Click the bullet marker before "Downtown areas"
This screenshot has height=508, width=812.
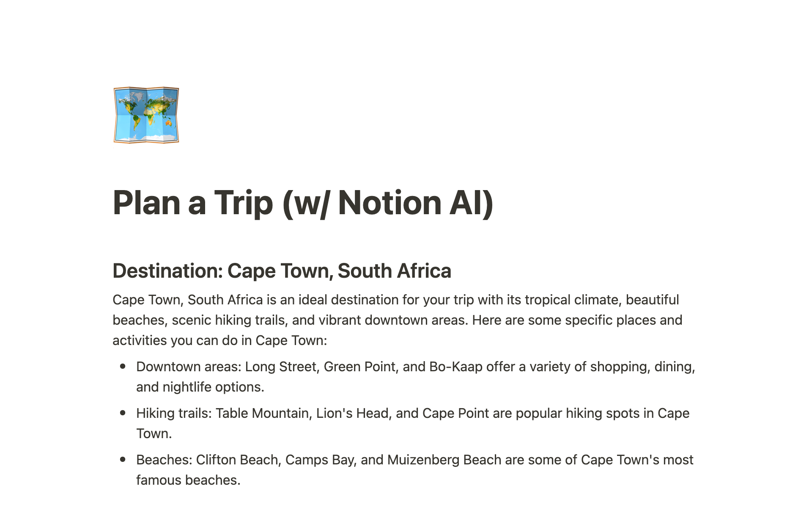click(x=123, y=367)
